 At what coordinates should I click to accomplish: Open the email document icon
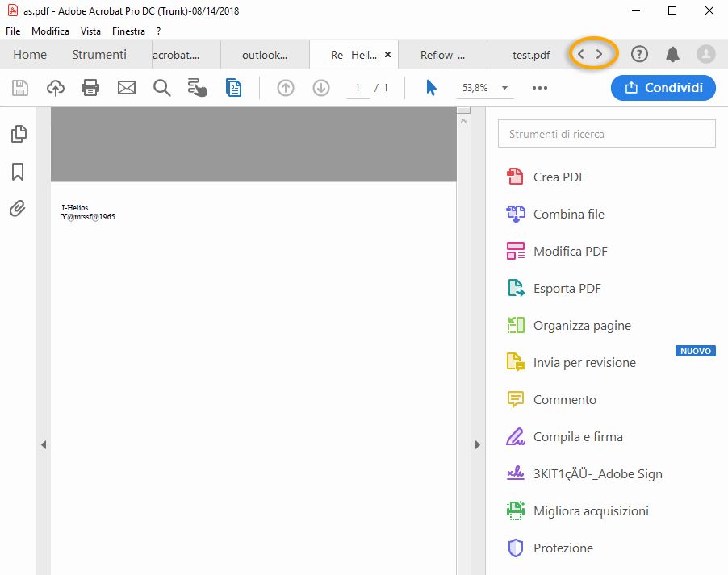pos(126,88)
